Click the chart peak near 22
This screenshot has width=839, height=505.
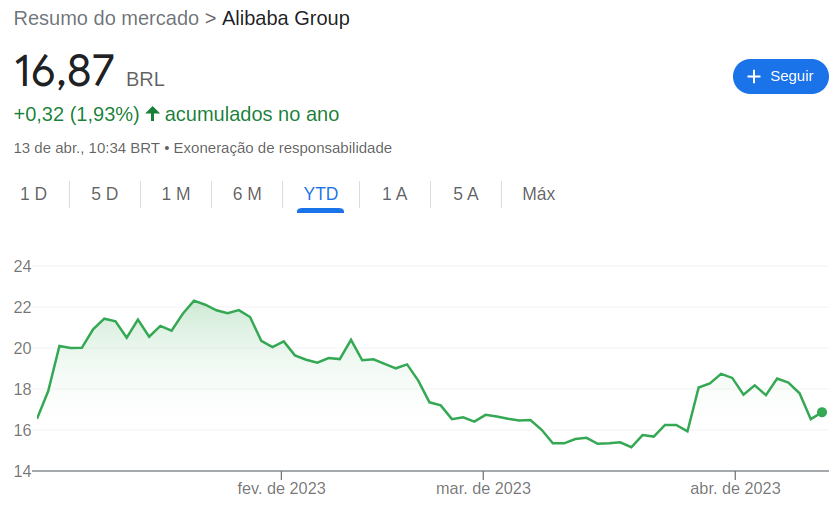point(194,301)
